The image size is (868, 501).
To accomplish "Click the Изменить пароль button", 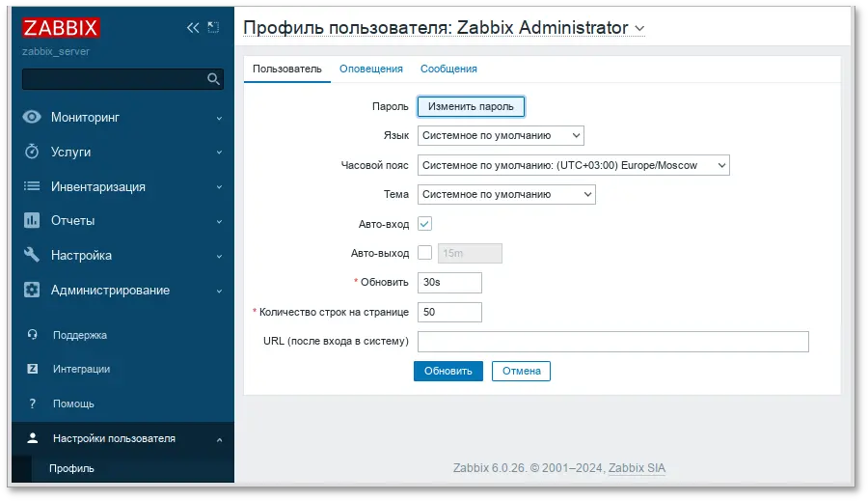I will point(471,106).
